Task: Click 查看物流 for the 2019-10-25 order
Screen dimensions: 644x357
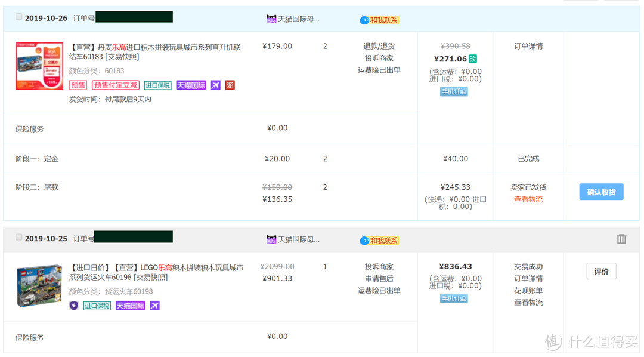Action: point(528,302)
